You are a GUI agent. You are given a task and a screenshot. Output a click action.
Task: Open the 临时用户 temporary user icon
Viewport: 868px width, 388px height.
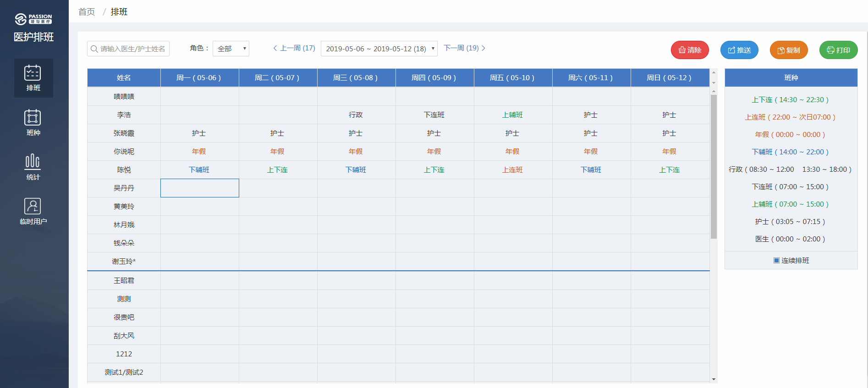[x=33, y=211]
